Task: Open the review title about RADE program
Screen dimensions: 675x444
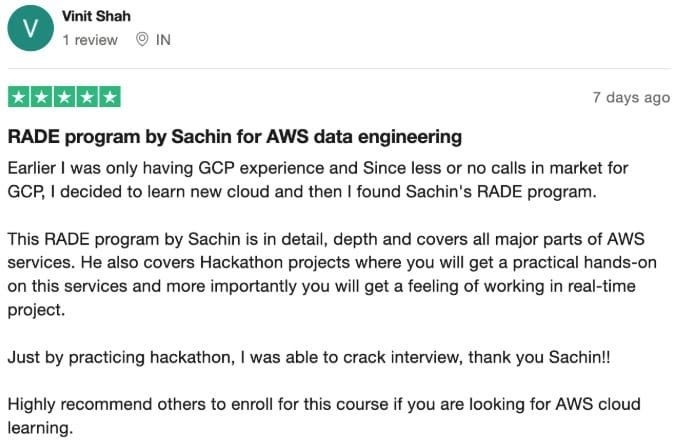Action: 234,136
